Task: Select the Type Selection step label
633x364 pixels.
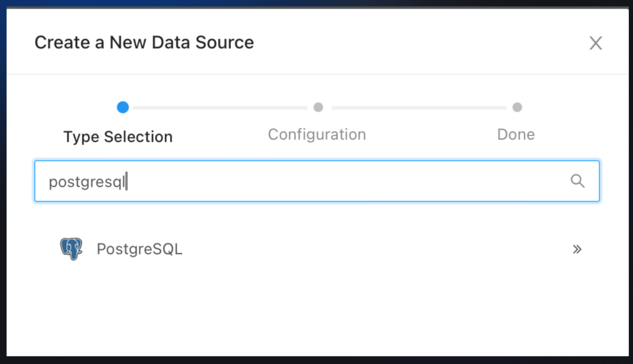Action: [x=118, y=137]
